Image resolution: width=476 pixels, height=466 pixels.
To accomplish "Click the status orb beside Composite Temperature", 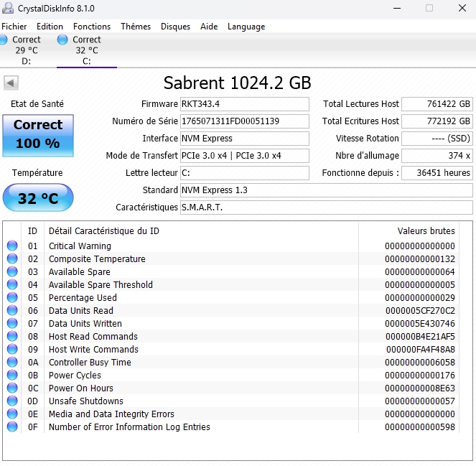I will click(12, 259).
